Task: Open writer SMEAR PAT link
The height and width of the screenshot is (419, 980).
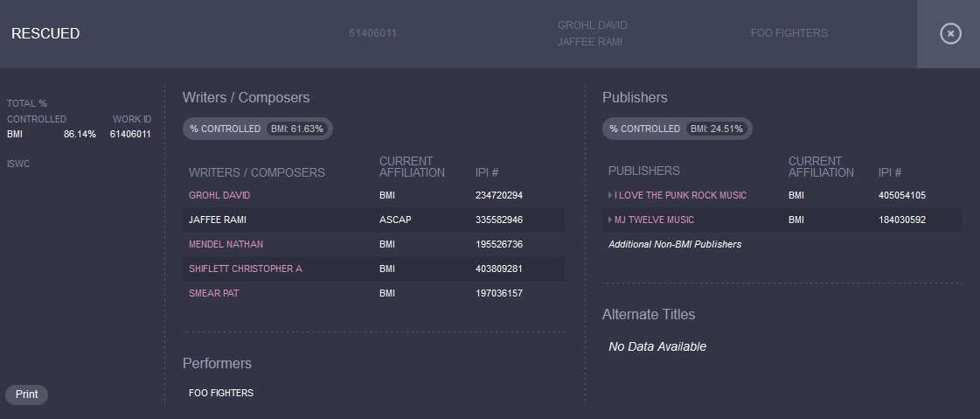Action: click(214, 293)
